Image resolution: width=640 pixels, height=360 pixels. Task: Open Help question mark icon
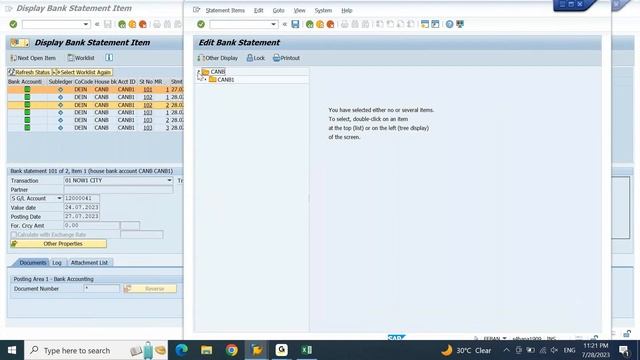(449, 24)
